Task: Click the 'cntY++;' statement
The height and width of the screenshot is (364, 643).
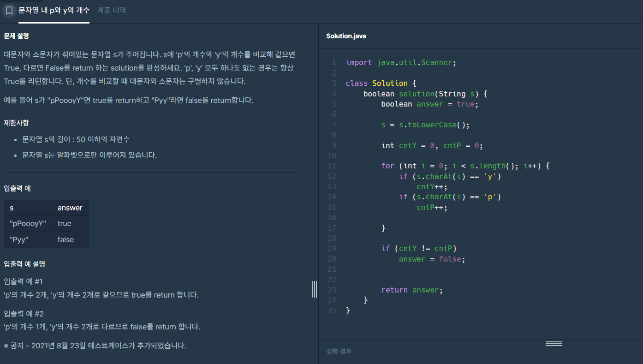Action: pyautogui.click(x=432, y=187)
